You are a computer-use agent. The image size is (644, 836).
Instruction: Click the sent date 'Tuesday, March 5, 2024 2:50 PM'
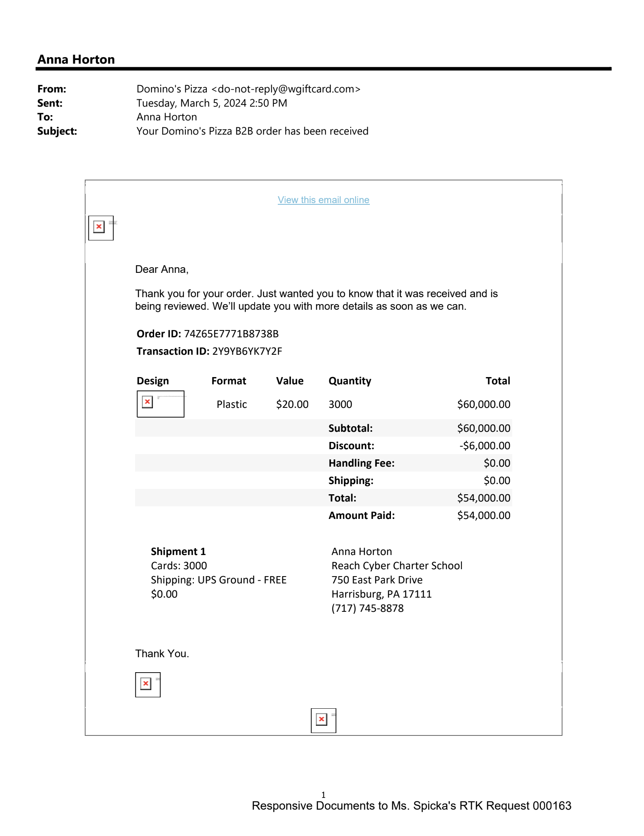[212, 103]
